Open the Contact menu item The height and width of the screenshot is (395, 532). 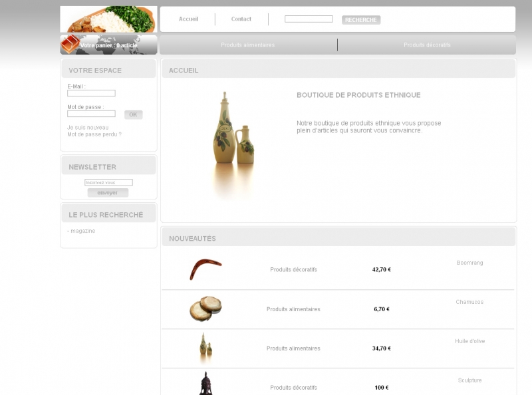pyautogui.click(x=241, y=19)
